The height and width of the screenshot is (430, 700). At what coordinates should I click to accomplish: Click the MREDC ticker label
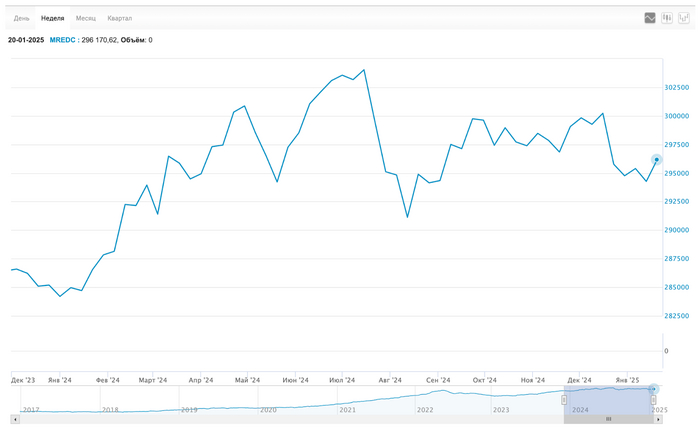coord(63,40)
